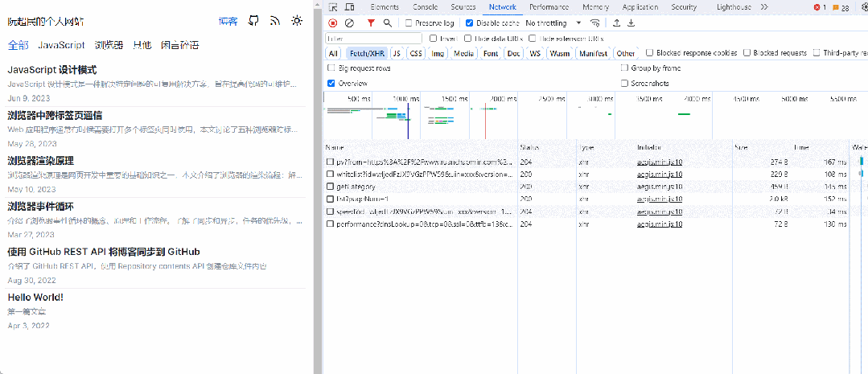
Task: Enable Screenshots capture checkbox
Action: (x=624, y=83)
